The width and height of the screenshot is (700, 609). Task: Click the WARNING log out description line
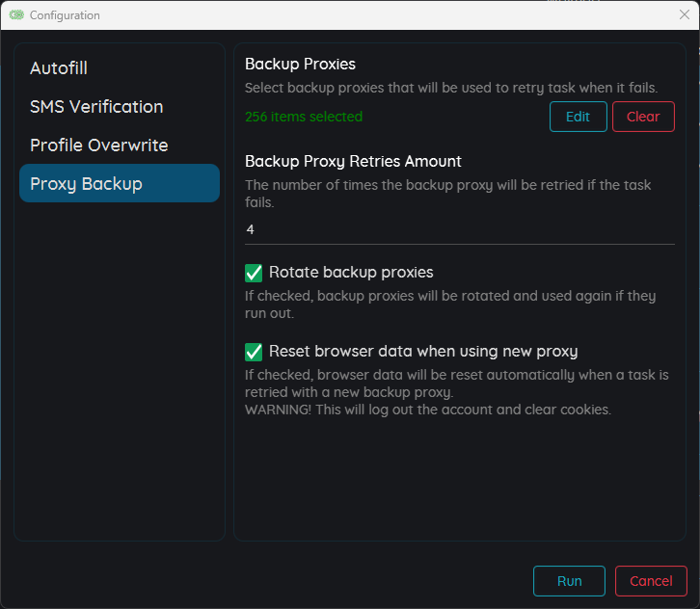pos(428,410)
